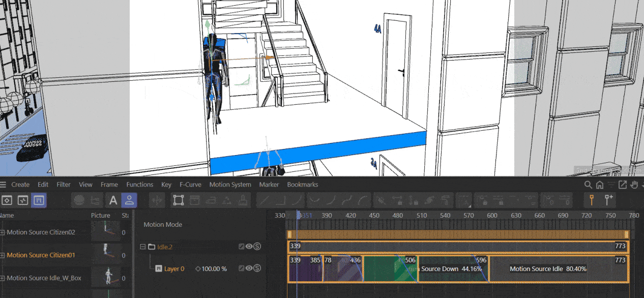Viewport: 644px width, 298px height.
Task: Open the F-Curve menu
Action: (190, 185)
